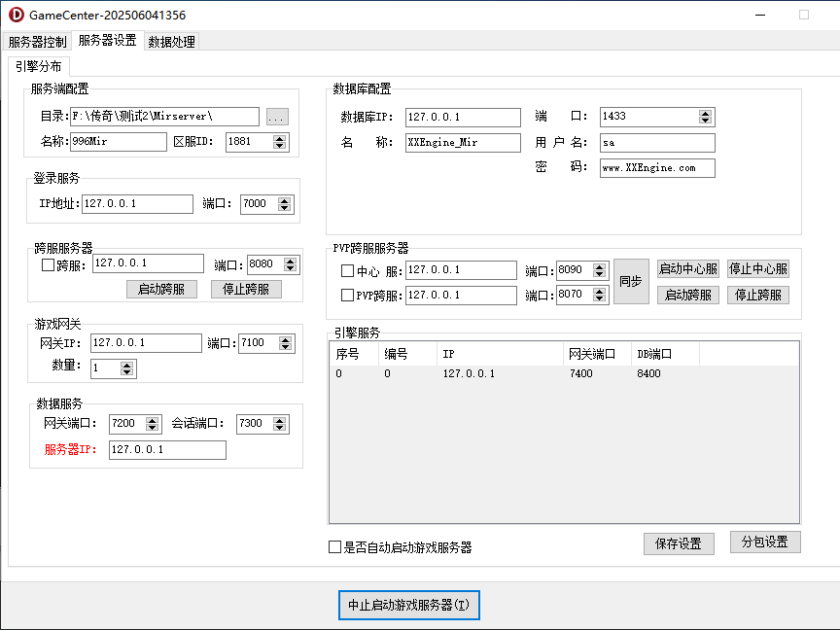840x630 pixels.
Task: Enable 是否自动启动游戏服务器 option
Action: [x=334, y=546]
